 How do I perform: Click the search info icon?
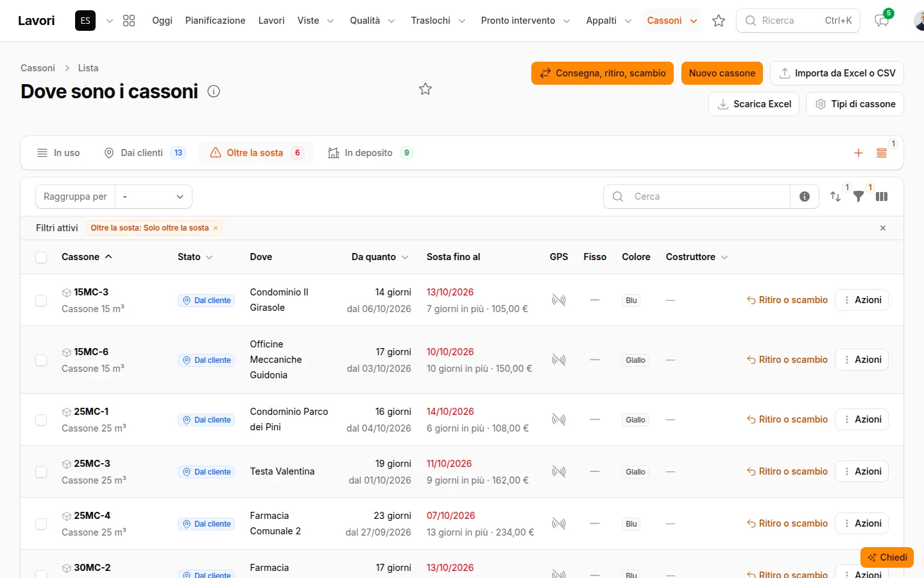(x=805, y=197)
